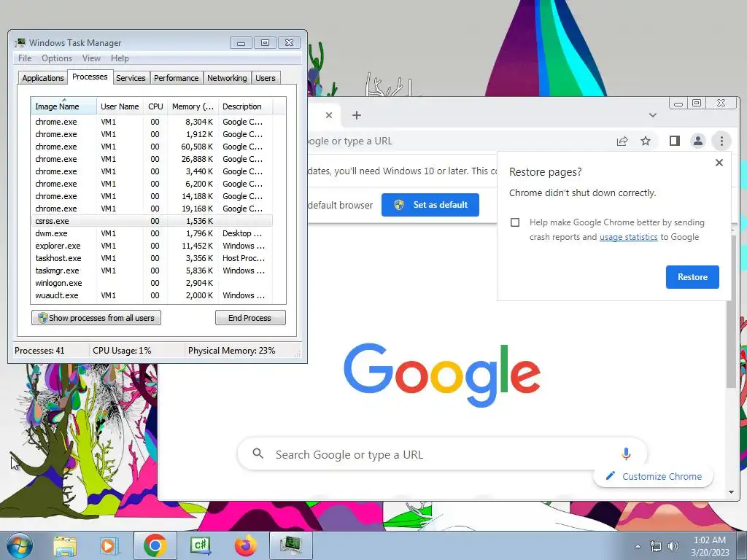
Task: Open File Explorer from taskbar
Action: point(65,545)
